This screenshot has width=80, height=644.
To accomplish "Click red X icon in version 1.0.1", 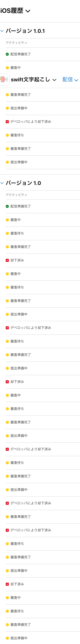I will click(7, 122).
